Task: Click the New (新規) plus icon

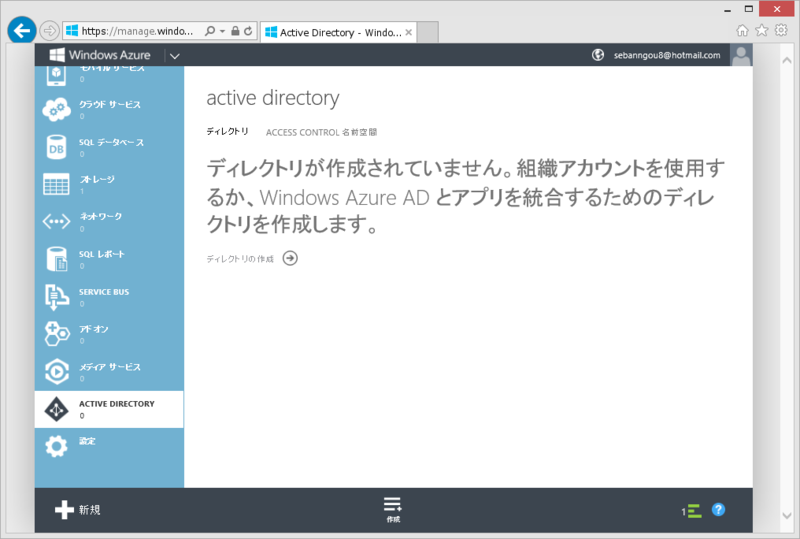Action: [64, 509]
